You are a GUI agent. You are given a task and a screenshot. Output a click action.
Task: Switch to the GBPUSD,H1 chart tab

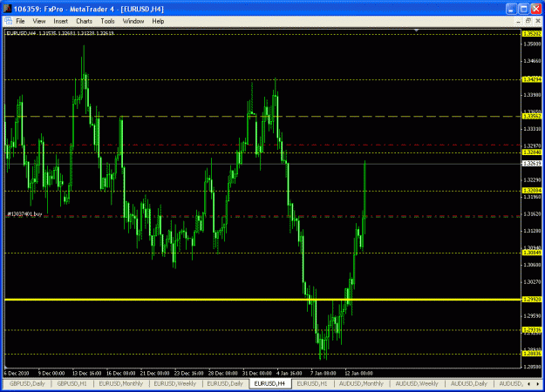72,383
